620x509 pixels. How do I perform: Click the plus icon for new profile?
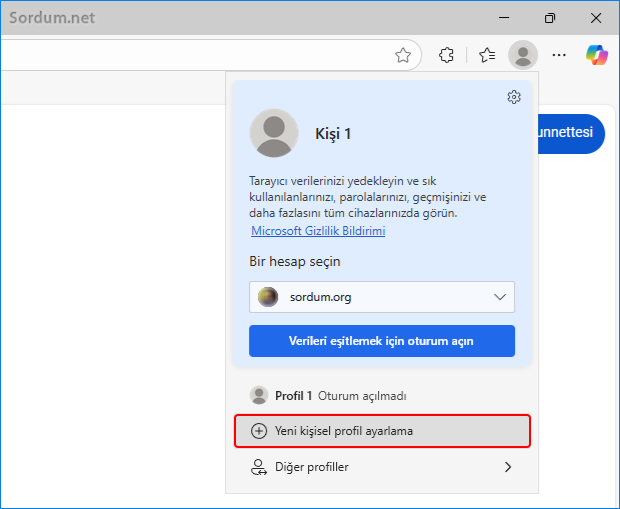click(259, 431)
